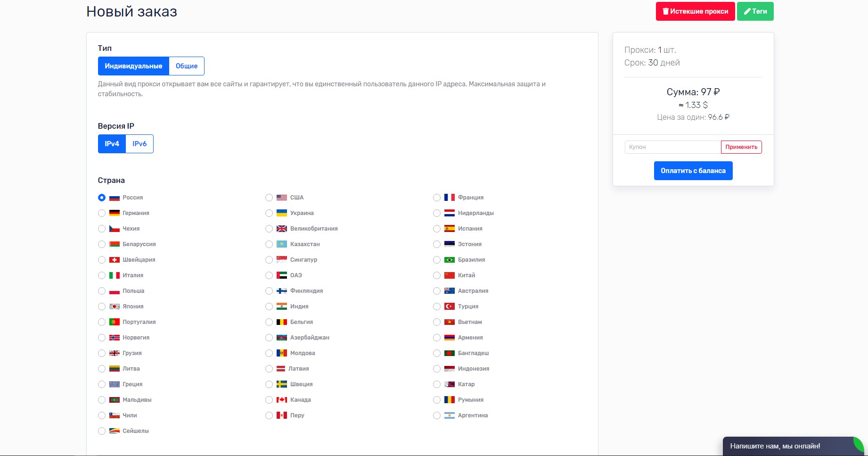Click the Switzerland flag icon
The image size is (868, 456).
coord(114,260)
